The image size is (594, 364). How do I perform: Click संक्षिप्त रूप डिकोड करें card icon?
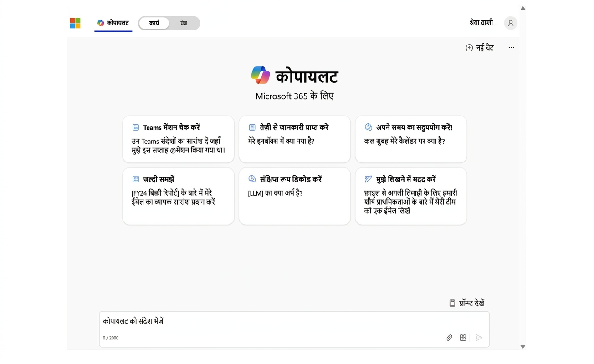pos(252,179)
